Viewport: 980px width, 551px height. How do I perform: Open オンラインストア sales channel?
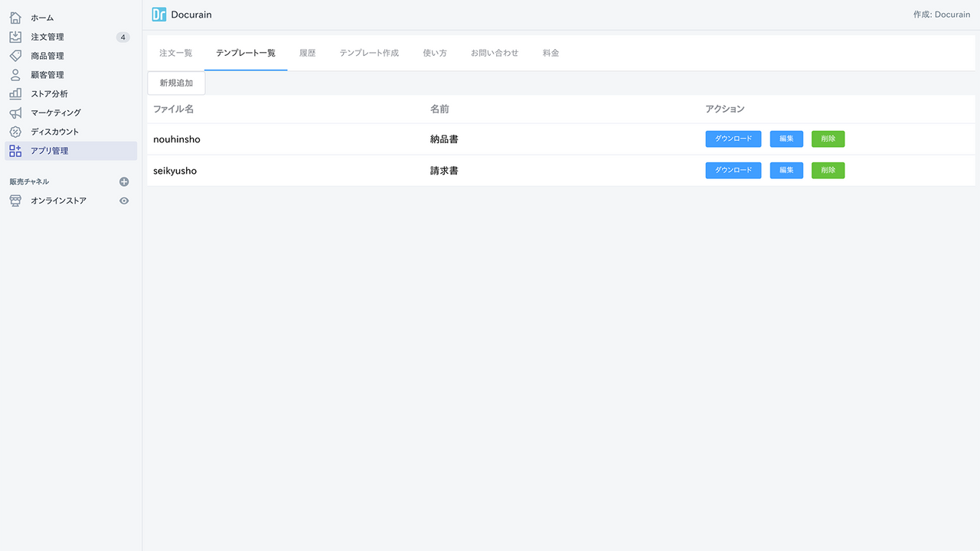pyautogui.click(x=58, y=201)
